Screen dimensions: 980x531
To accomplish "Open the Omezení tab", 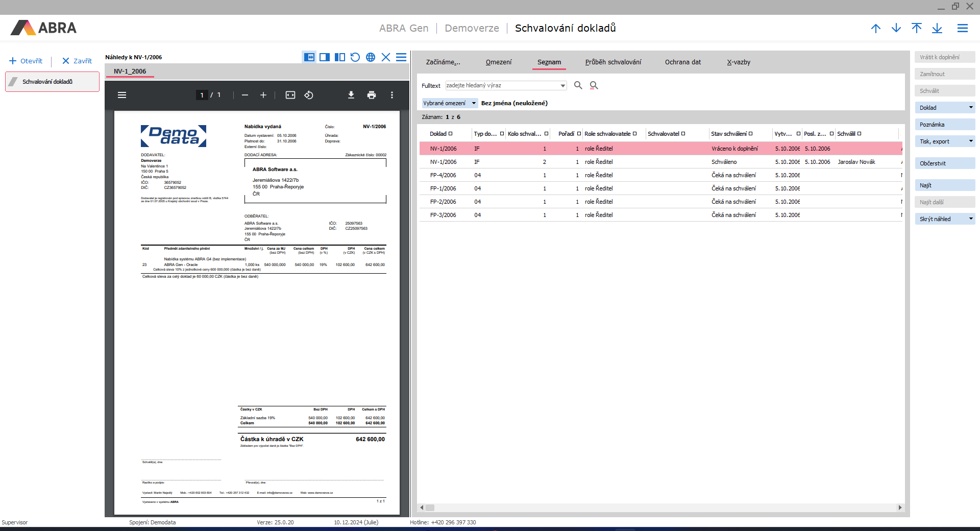I will pyautogui.click(x=498, y=62).
